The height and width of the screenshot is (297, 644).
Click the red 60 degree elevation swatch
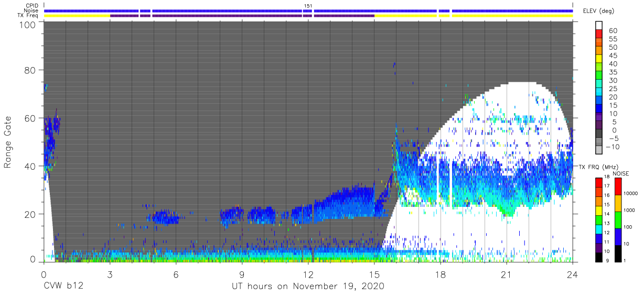click(x=599, y=34)
